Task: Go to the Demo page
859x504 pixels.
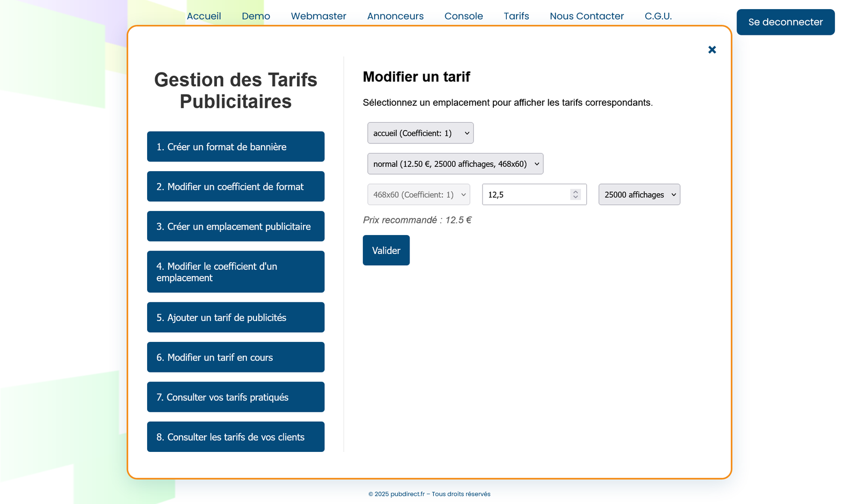Action: click(x=256, y=16)
